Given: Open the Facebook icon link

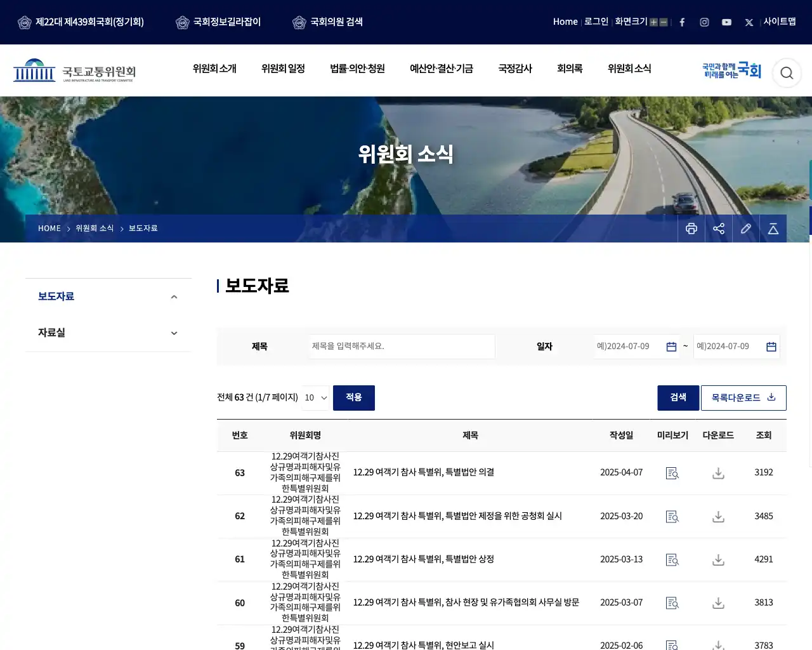Looking at the screenshot, I should [682, 22].
